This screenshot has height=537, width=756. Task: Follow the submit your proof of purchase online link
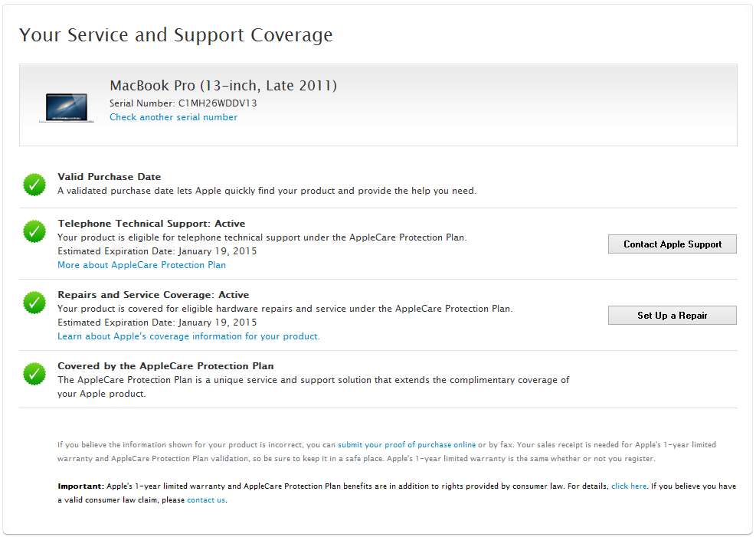(x=407, y=445)
